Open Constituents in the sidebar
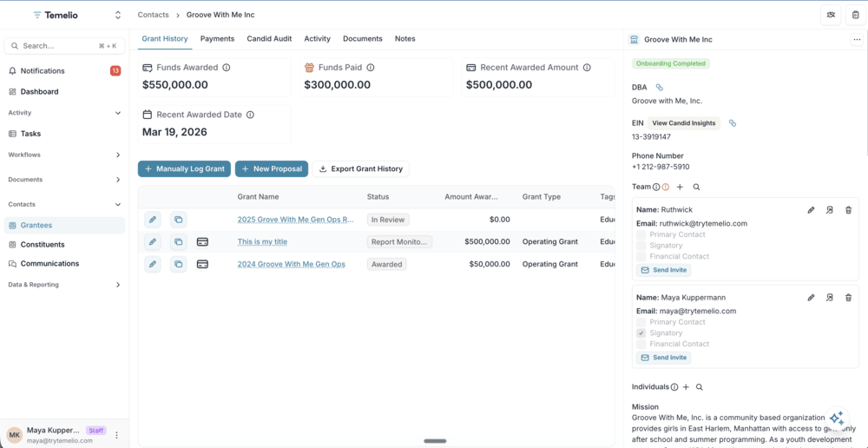This screenshot has width=868, height=448. pyautogui.click(x=65, y=244)
